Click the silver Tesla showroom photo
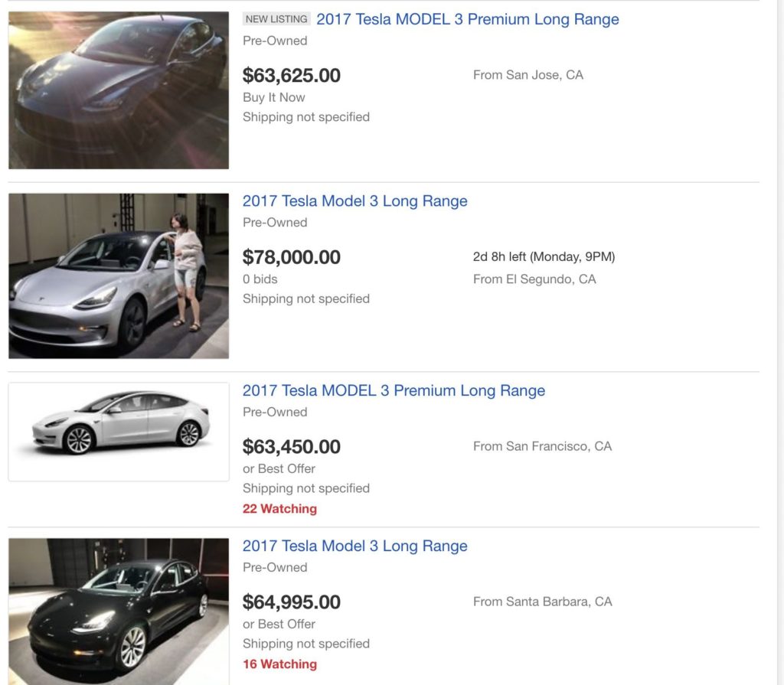The height and width of the screenshot is (685, 784). (117, 276)
